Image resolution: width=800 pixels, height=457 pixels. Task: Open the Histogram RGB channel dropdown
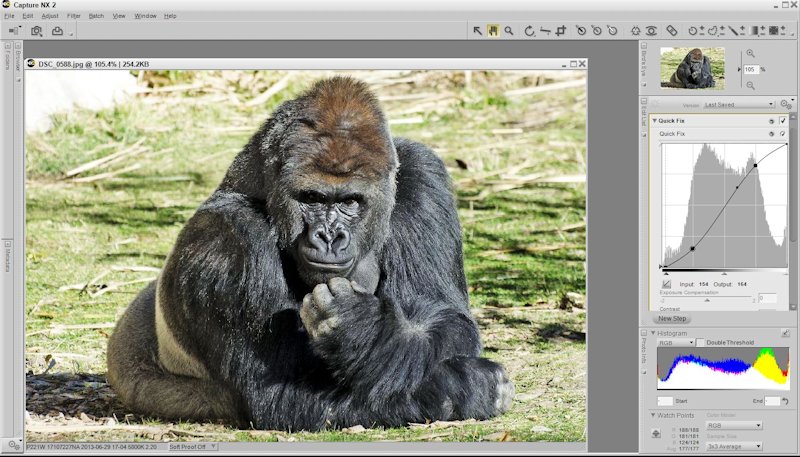click(676, 343)
